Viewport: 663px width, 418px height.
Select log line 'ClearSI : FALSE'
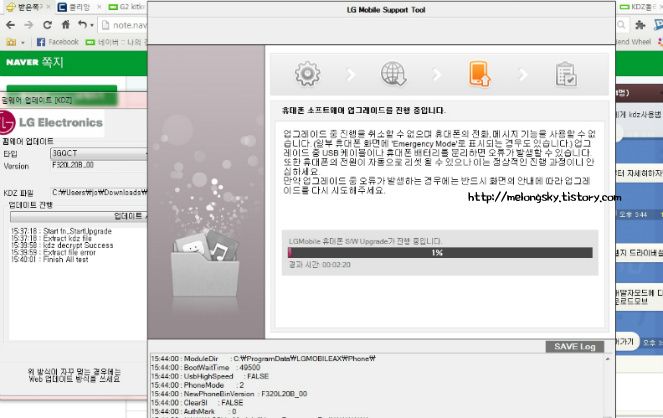197,403
